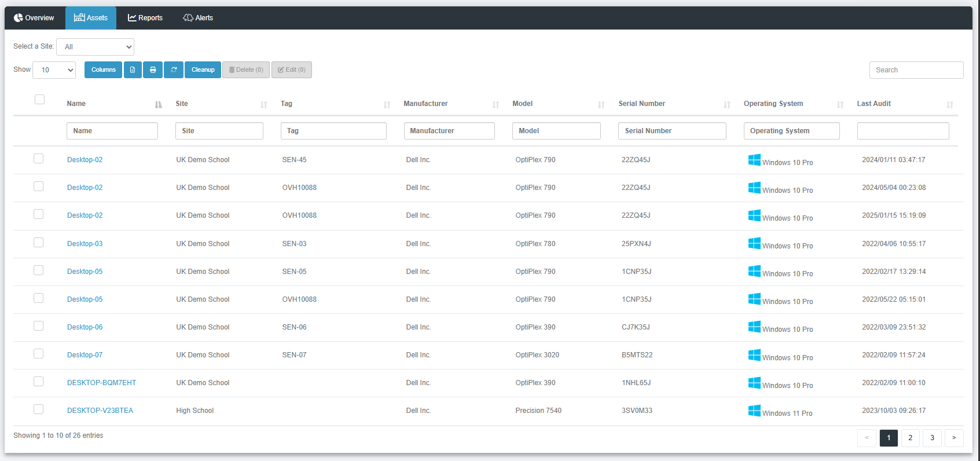Click Windows logo in Desktop-07 row

[754, 355]
